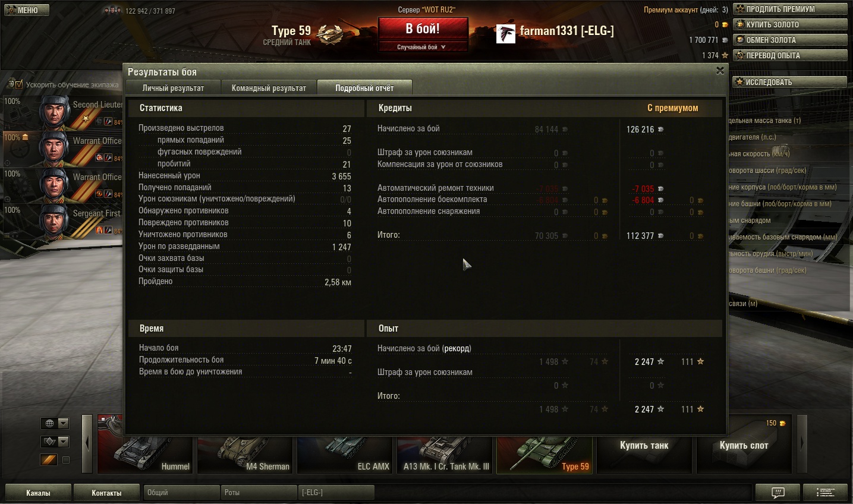Click the Купить золото button

click(790, 24)
